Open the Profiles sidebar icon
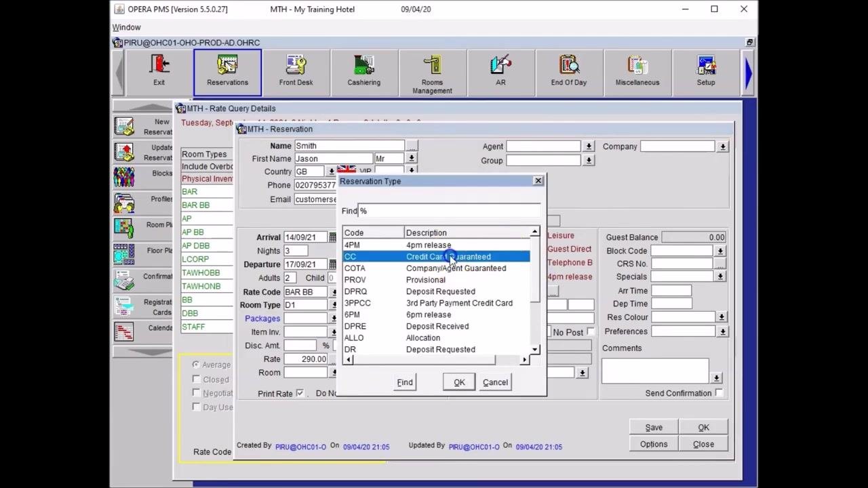 pos(124,203)
